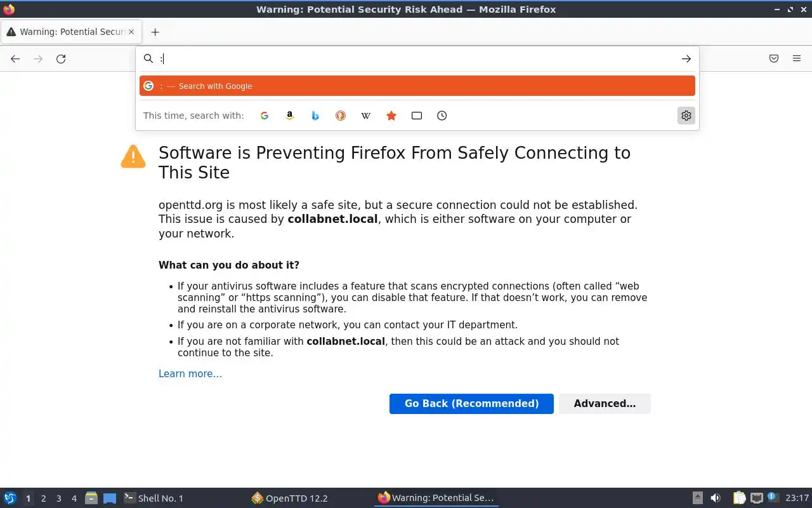Search history using the clock icon
This screenshot has height=508, width=812.
pos(442,116)
